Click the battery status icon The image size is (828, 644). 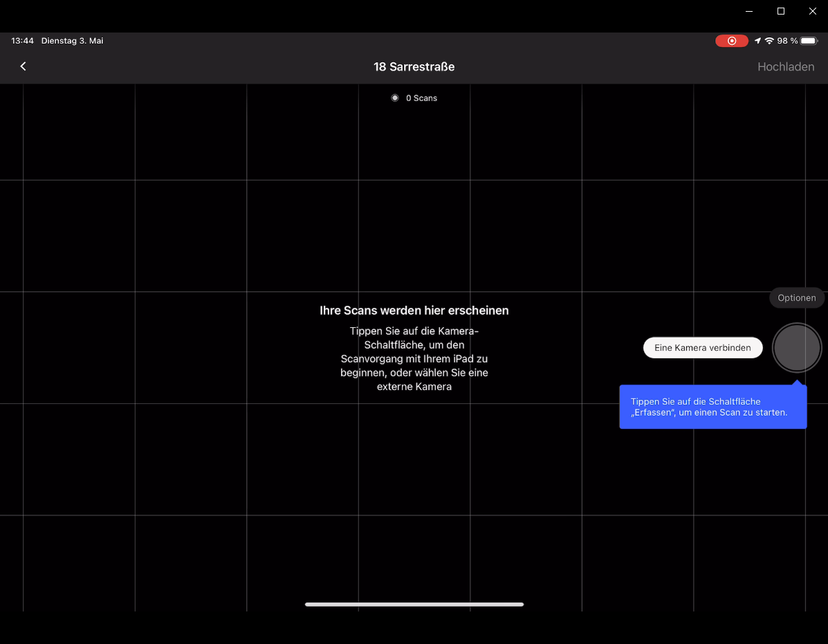(x=809, y=41)
